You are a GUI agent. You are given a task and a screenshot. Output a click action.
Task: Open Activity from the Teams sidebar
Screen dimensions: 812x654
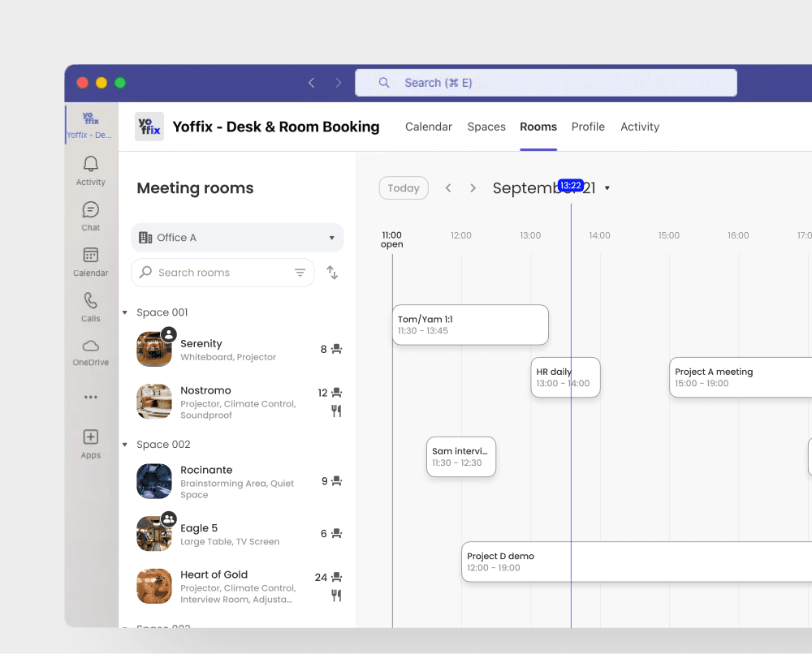90,170
